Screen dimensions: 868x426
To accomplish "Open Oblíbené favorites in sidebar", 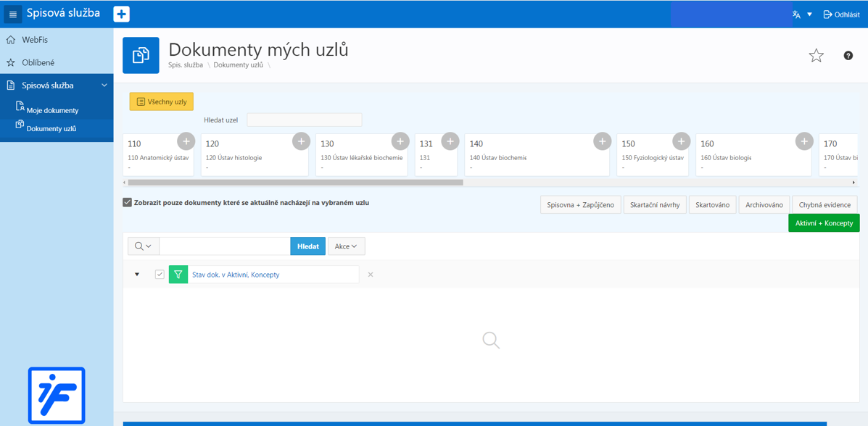I will [x=57, y=62].
